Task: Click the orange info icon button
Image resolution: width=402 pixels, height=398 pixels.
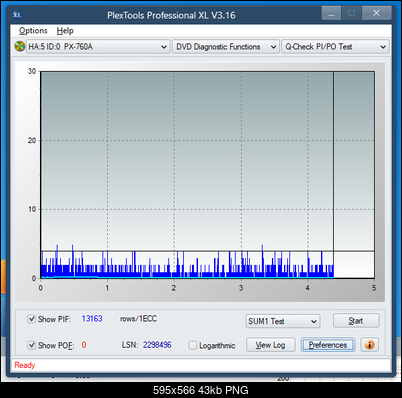Action: [x=370, y=344]
